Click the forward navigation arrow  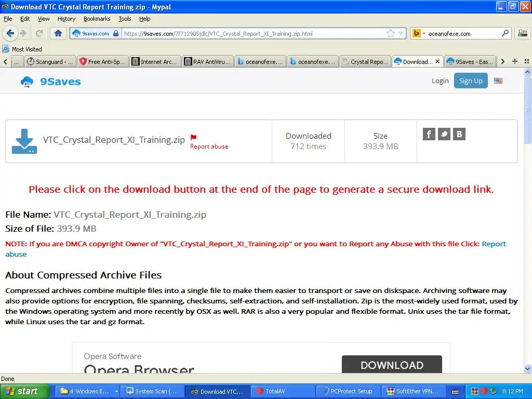(x=23, y=33)
